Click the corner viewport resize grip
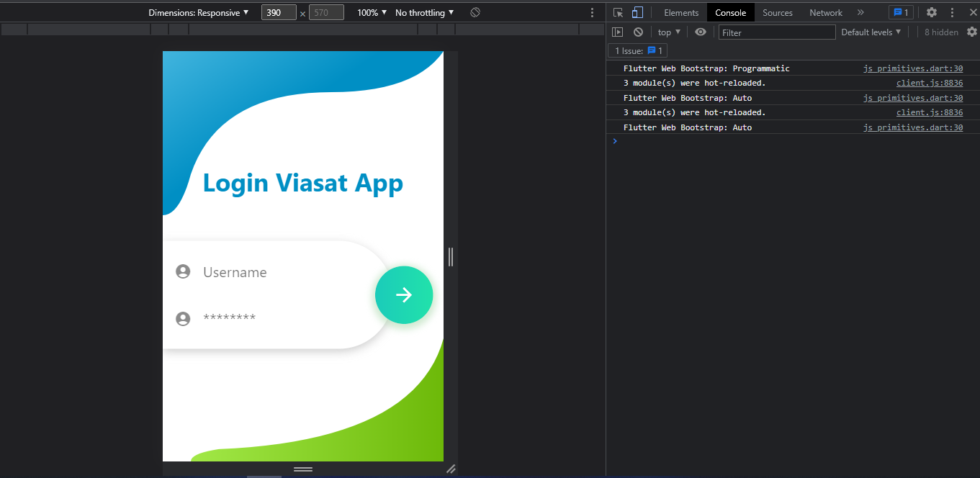Viewport: 980px width, 478px height. pos(451,469)
